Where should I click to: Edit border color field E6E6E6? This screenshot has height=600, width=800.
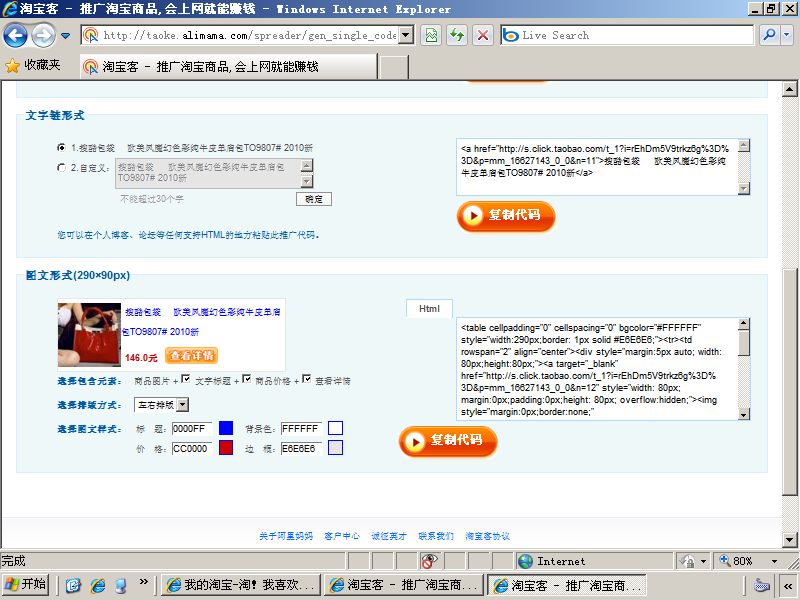(x=301, y=448)
